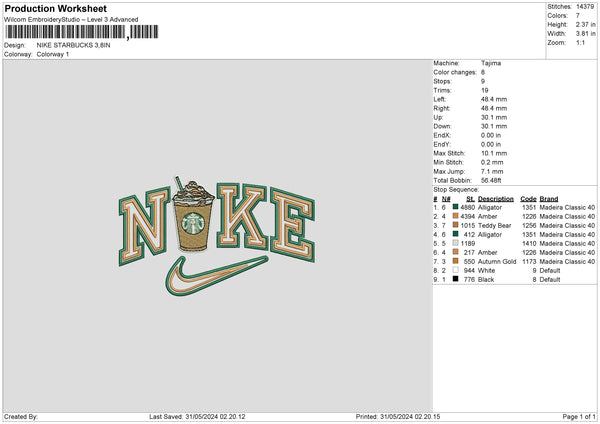Viewport: 600px width, 424px height.
Task: Click the Max Jump value 7.1 mm
Action: 492,171
